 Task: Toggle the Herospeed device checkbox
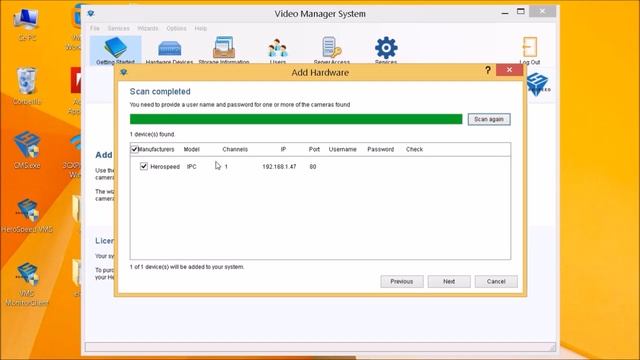tap(144, 166)
